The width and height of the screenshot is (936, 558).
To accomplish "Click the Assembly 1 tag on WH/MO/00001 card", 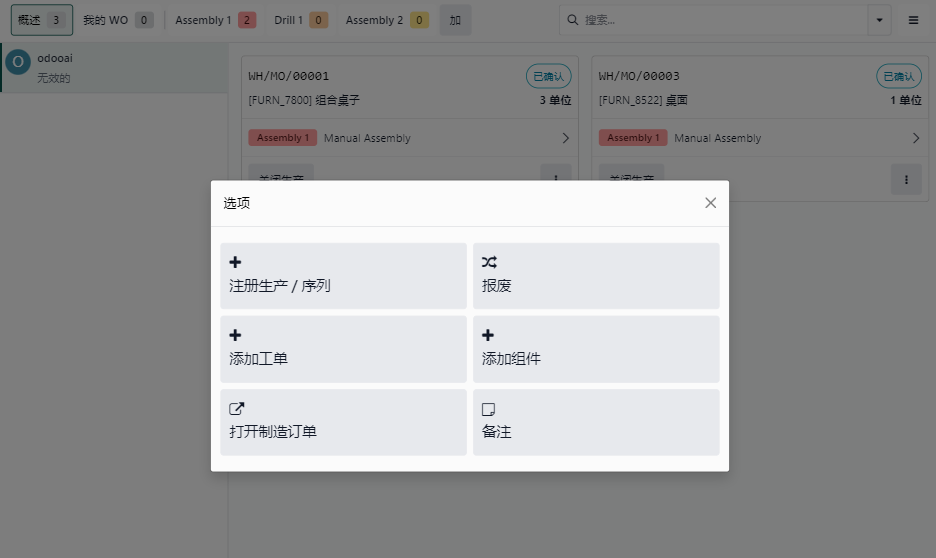I will click(x=282, y=138).
